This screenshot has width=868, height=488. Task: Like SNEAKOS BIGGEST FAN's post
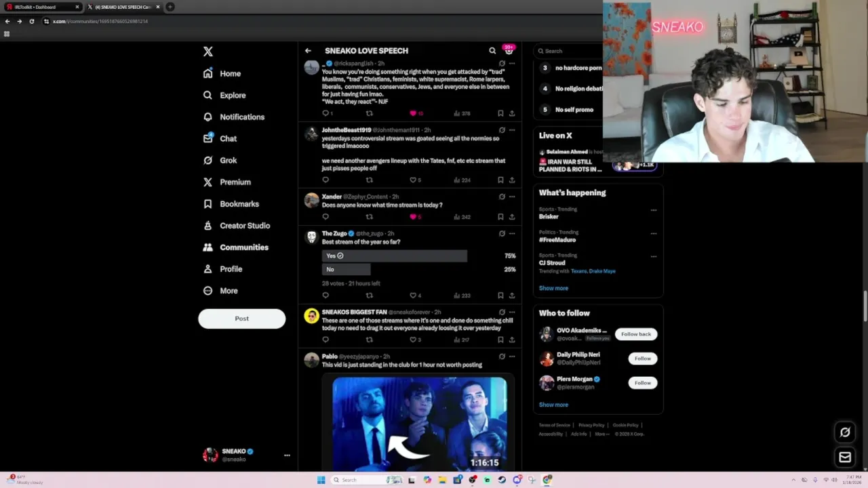tap(413, 340)
